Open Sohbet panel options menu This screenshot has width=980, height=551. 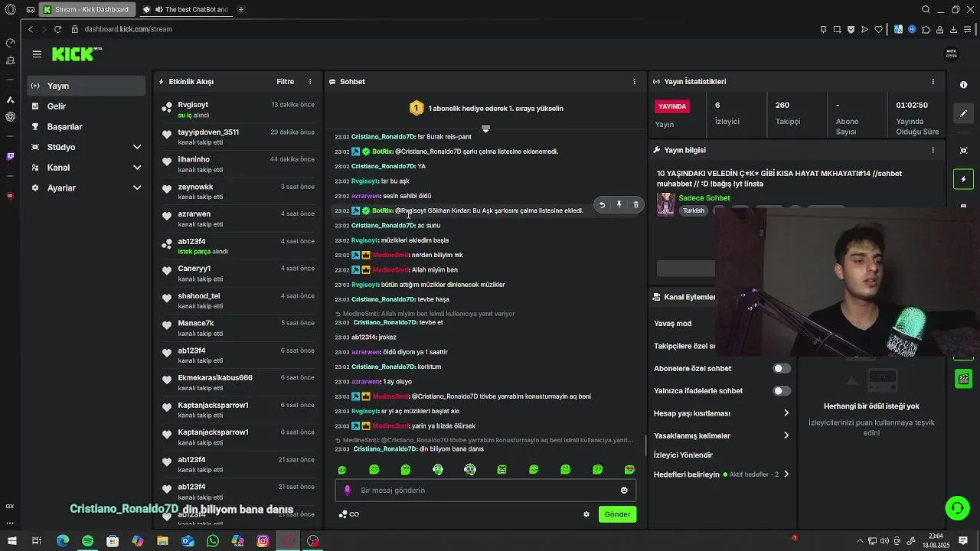point(634,82)
